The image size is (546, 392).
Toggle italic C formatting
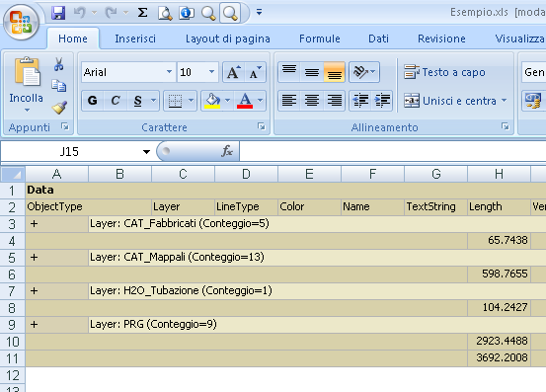116,101
